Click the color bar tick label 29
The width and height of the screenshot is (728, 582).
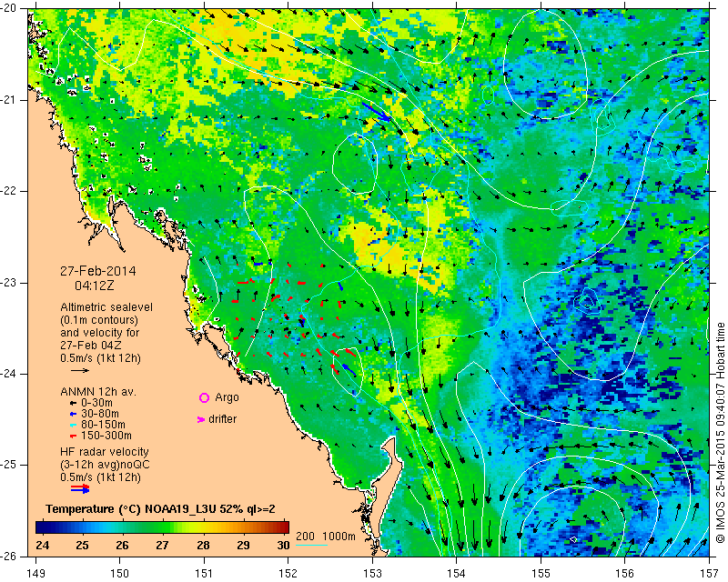pyautogui.click(x=243, y=545)
